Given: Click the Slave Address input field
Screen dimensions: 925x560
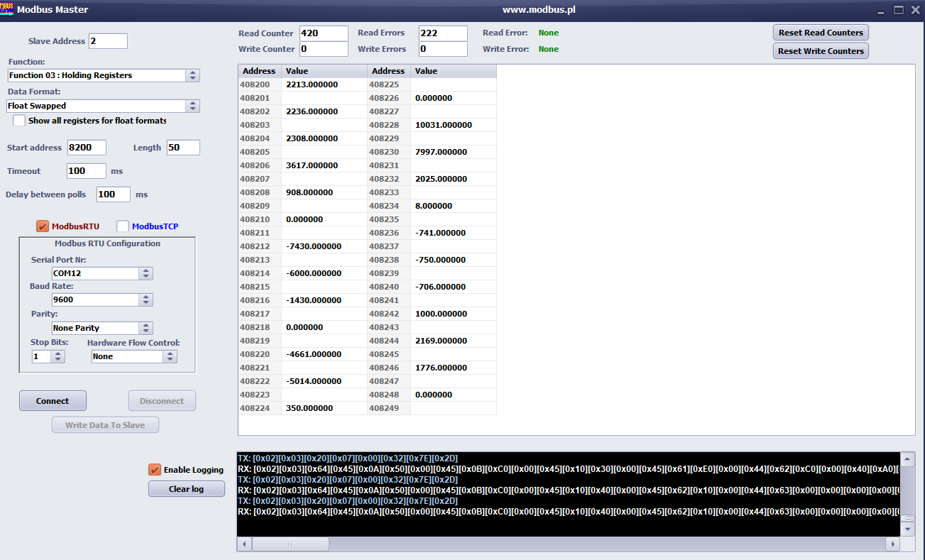Looking at the screenshot, I should click(108, 41).
